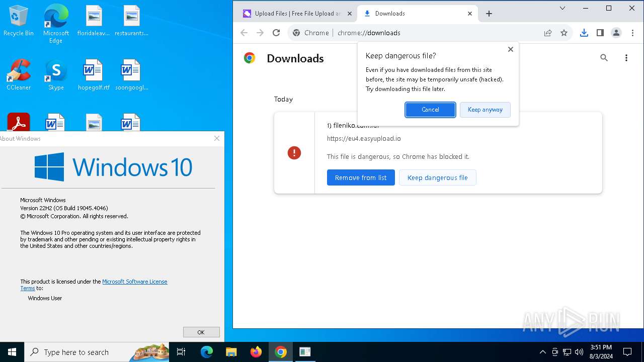Open the Chrome profile avatar
This screenshot has width=644, height=362.
(616, 33)
